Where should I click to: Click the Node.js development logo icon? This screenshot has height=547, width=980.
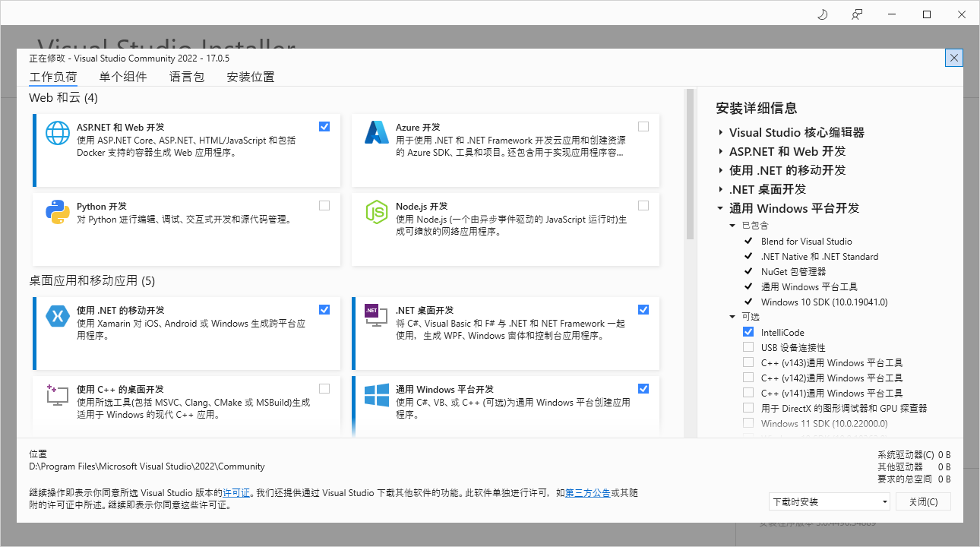[x=377, y=212]
